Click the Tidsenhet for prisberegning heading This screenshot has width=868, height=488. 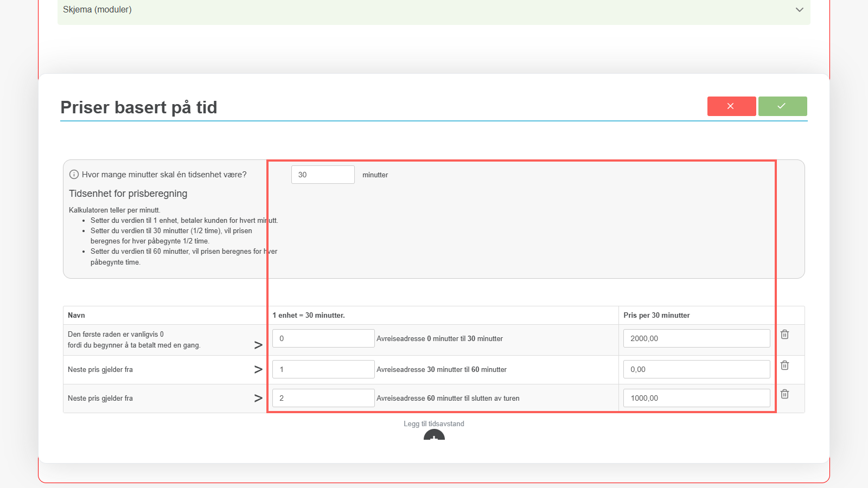tap(128, 194)
